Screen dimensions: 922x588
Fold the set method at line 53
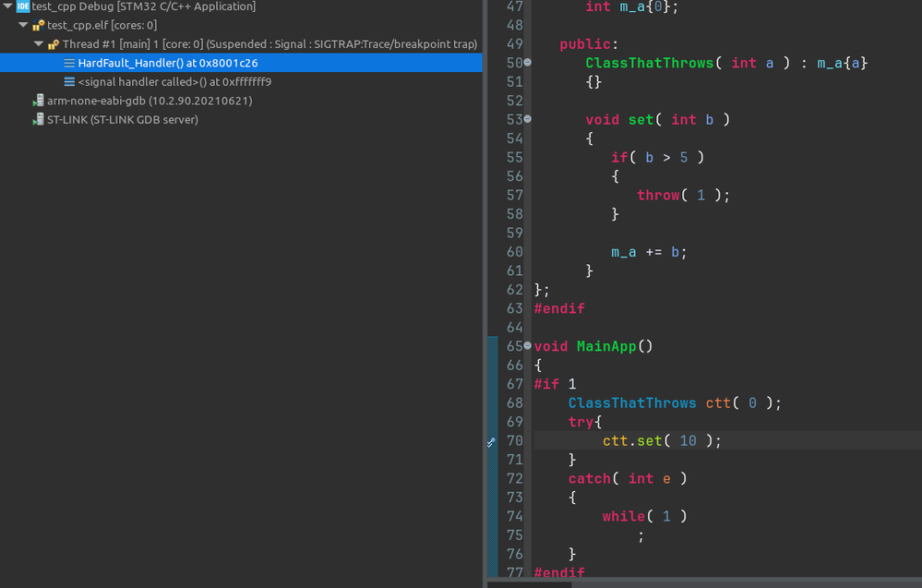point(527,119)
